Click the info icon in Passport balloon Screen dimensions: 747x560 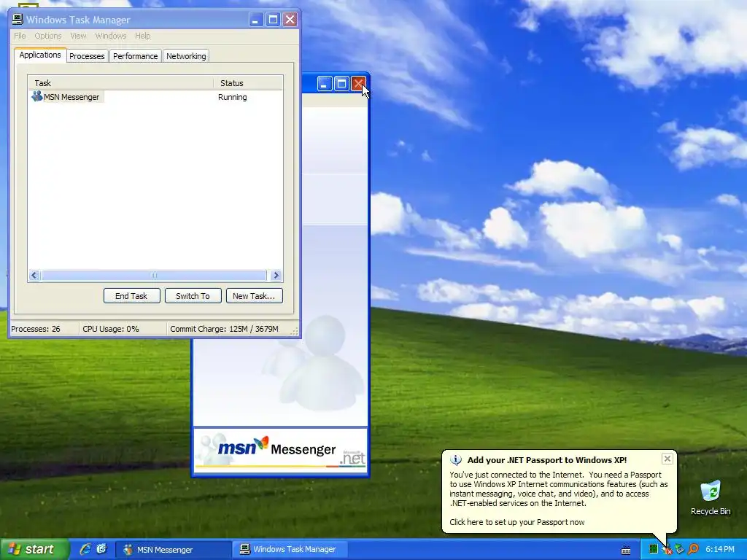tap(456, 460)
